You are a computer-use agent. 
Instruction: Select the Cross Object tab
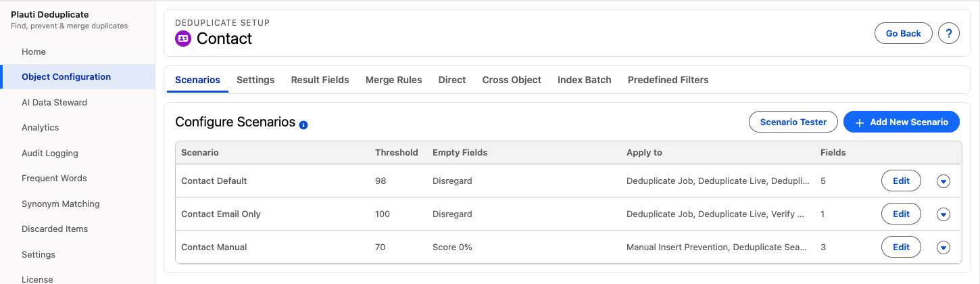point(512,80)
